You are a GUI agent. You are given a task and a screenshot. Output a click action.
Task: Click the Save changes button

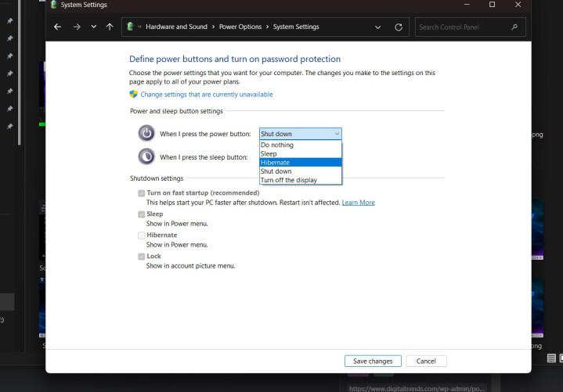click(373, 361)
